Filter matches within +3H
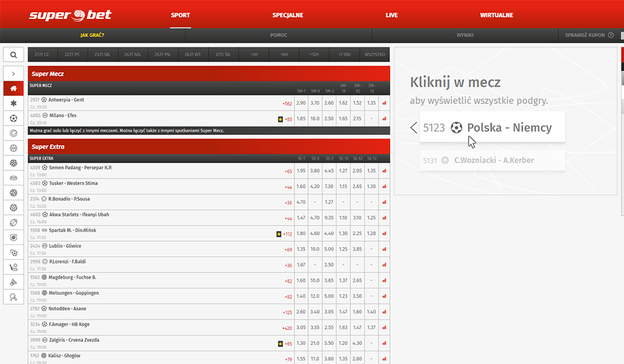Screen dimensions: 624x364 click(254, 55)
